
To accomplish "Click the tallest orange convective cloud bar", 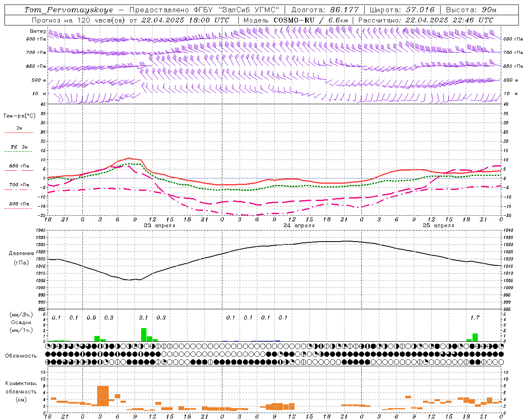I will click(x=103, y=396).
